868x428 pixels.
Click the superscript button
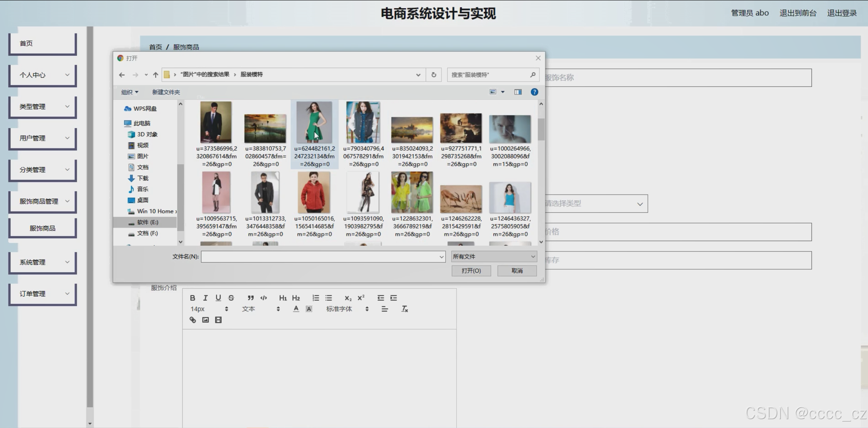click(361, 298)
